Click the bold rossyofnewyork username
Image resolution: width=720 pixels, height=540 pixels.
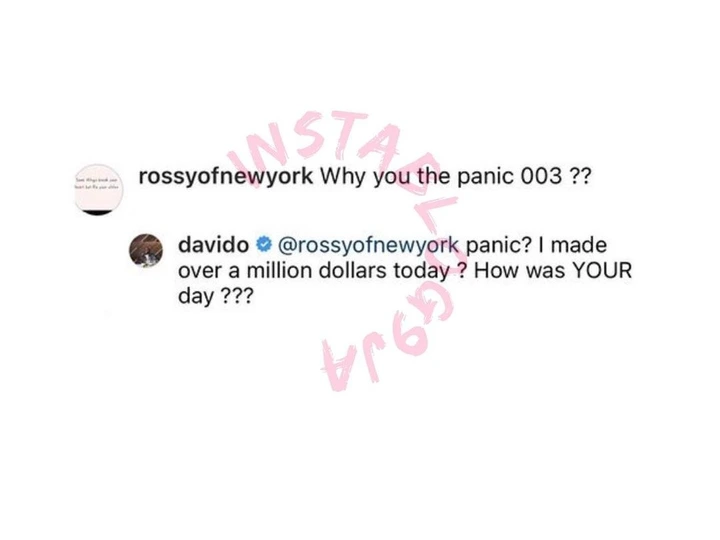click(x=225, y=176)
